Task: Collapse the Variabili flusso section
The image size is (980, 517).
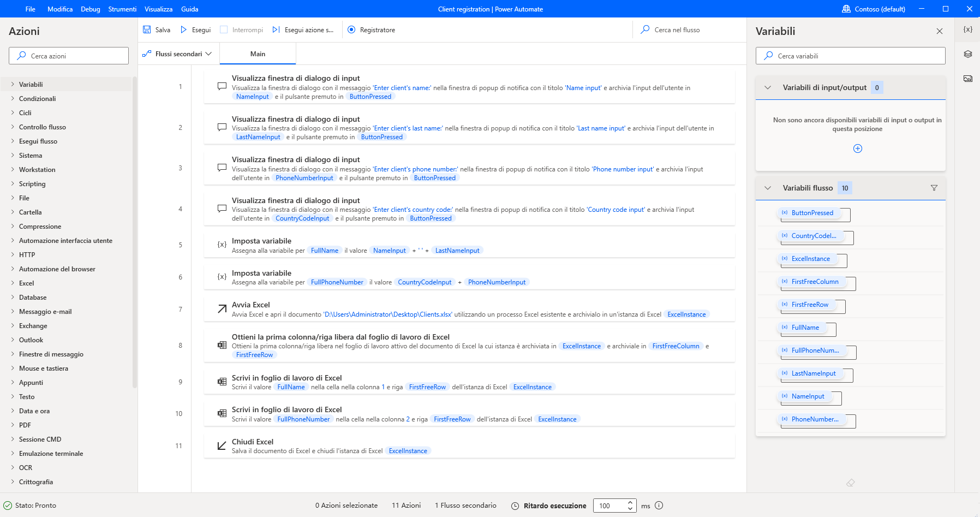Action: pos(768,188)
